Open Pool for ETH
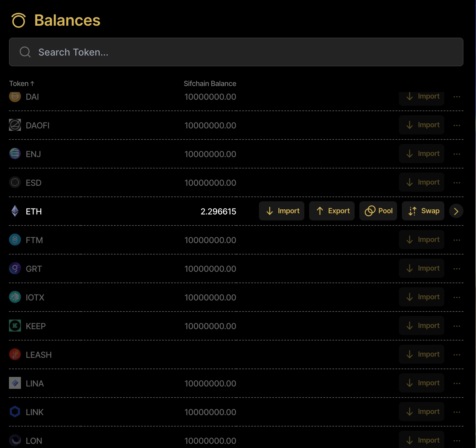 [x=378, y=211]
